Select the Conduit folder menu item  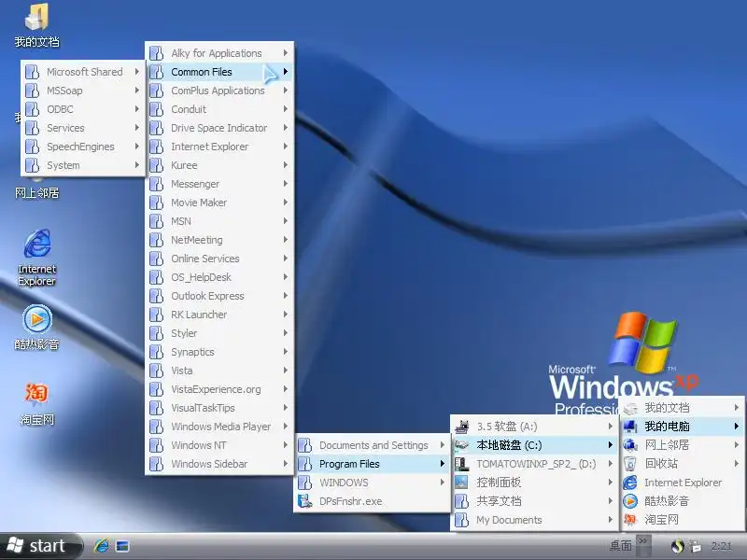click(x=219, y=109)
